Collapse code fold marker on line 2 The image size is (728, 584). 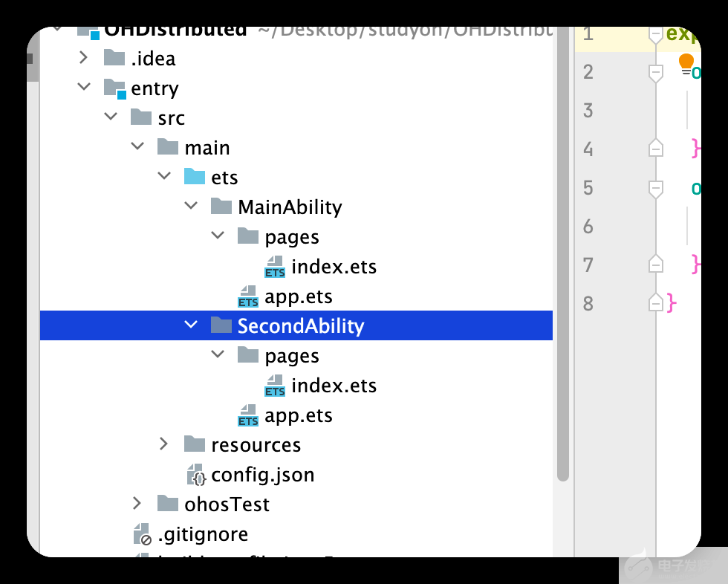(655, 72)
